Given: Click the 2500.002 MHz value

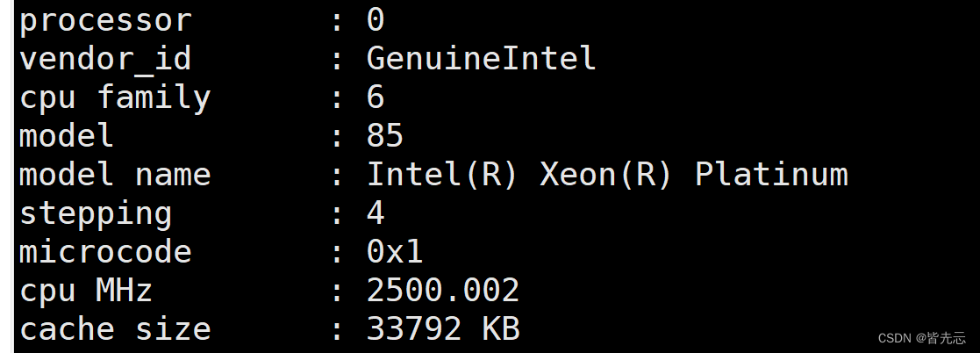Looking at the screenshot, I should click(443, 291).
